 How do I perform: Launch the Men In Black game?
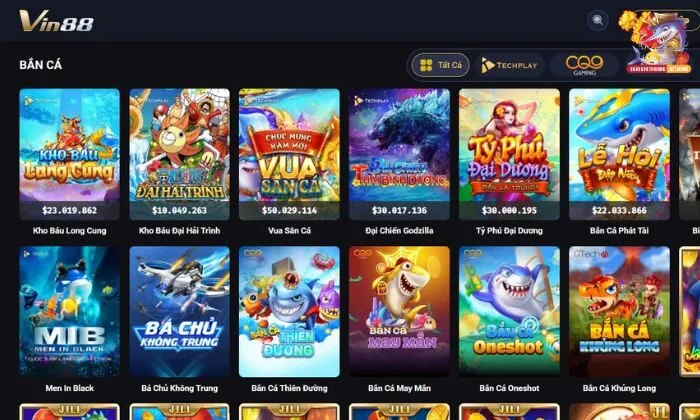[70, 312]
